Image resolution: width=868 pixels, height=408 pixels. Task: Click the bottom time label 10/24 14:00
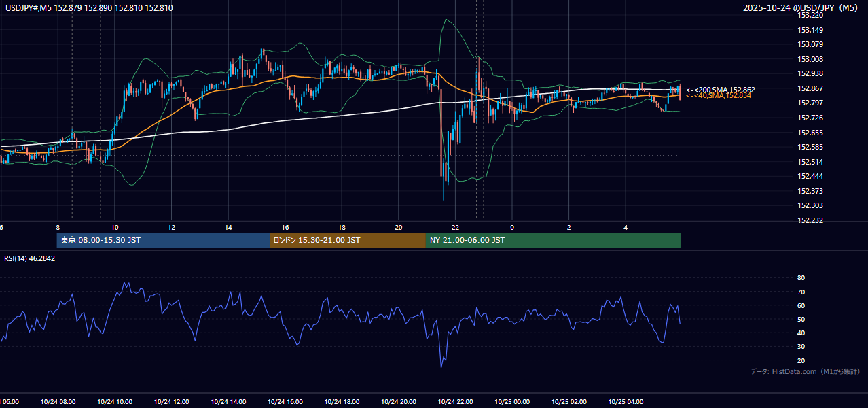(x=228, y=402)
